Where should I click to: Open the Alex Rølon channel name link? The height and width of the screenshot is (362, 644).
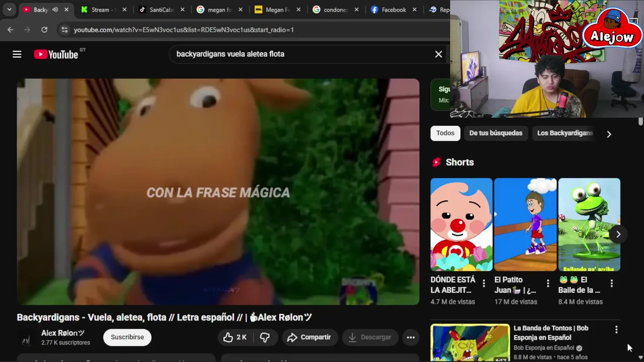pyautogui.click(x=62, y=333)
